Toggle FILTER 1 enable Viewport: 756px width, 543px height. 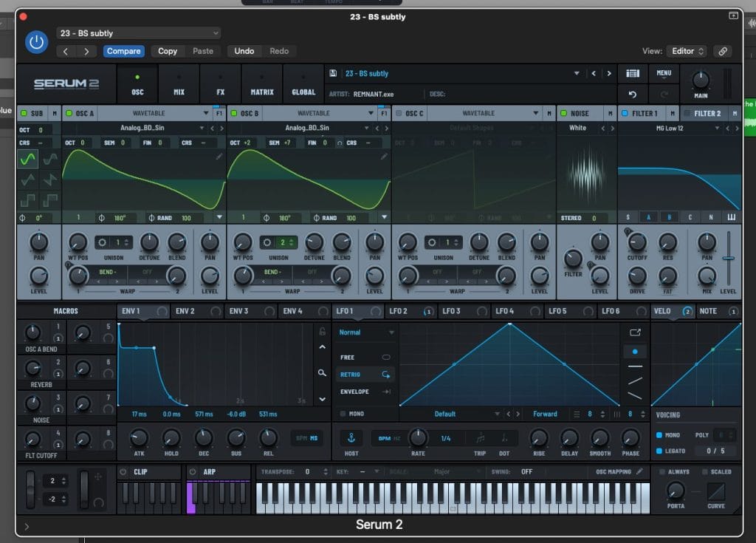point(625,114)
